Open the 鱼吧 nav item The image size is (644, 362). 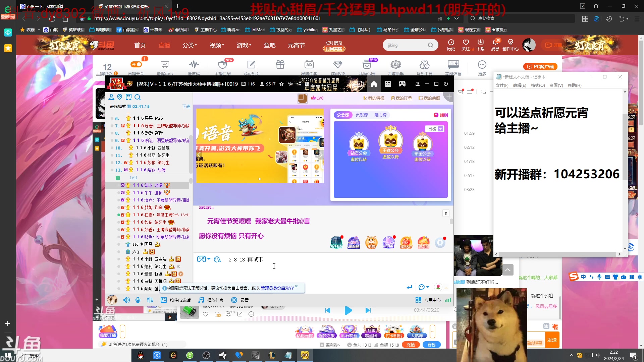[x=270, y=45]
